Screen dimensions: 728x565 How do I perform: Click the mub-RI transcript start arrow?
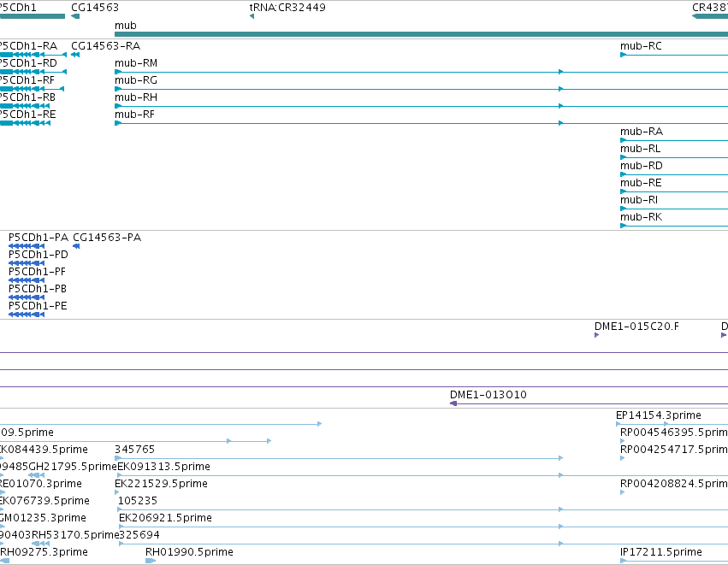point(623,209)
